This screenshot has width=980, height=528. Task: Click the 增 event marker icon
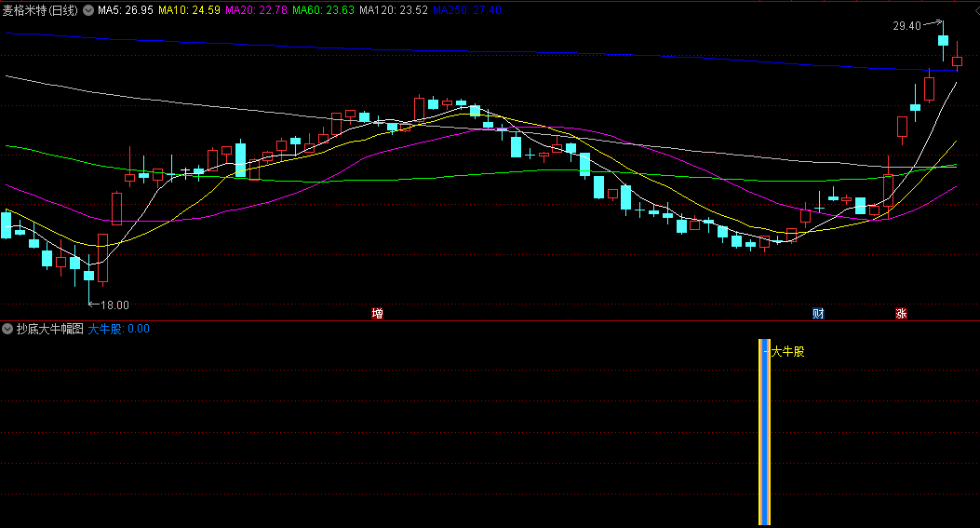tap(378, 314)
